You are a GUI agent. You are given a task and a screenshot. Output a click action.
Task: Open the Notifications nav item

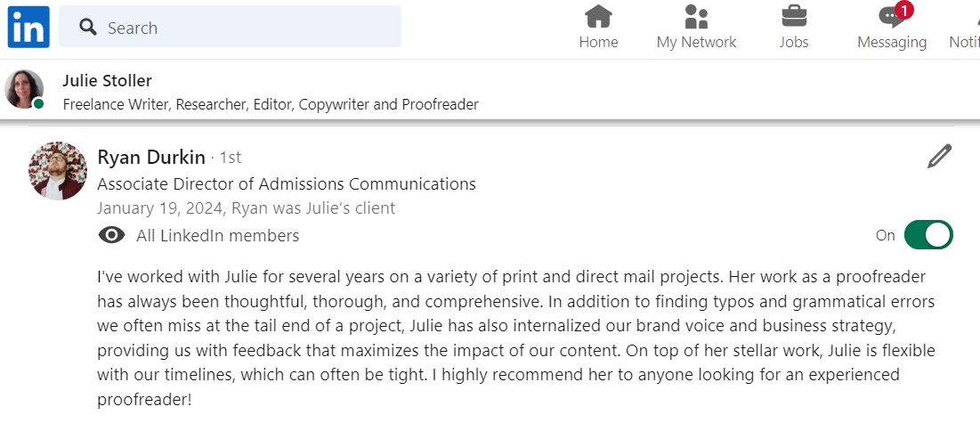[964, 27]
